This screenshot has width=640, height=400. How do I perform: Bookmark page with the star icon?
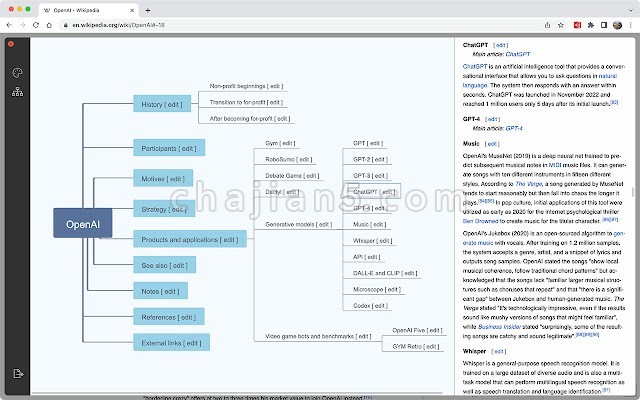pos(561,25)
